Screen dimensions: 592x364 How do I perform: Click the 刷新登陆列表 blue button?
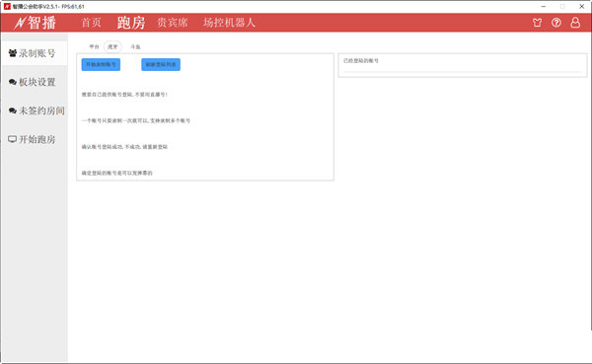pyautogui.click(x=161, y=64)
